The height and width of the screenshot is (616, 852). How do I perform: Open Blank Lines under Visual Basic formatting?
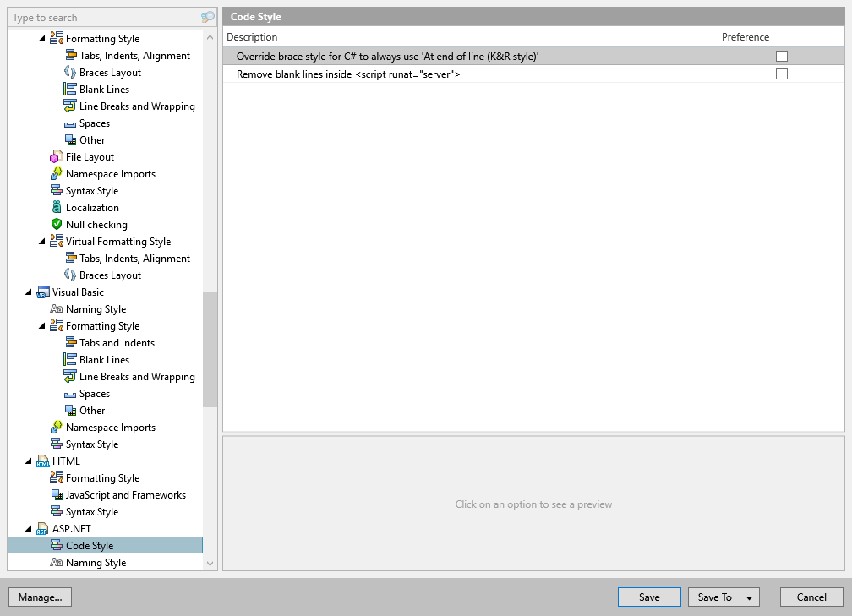(104, 360)
